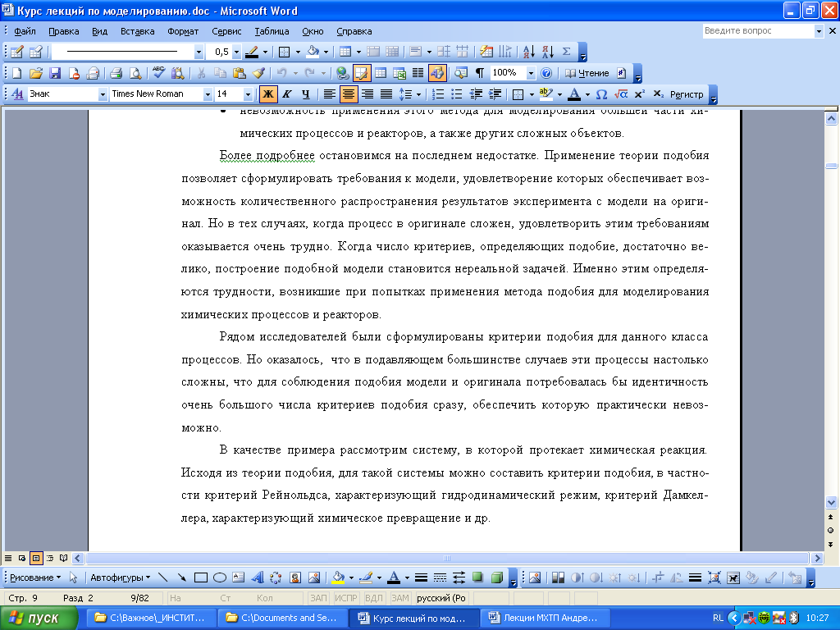Activate the Format Painter brush
The image size is (840, 630).
click(258, 73)
